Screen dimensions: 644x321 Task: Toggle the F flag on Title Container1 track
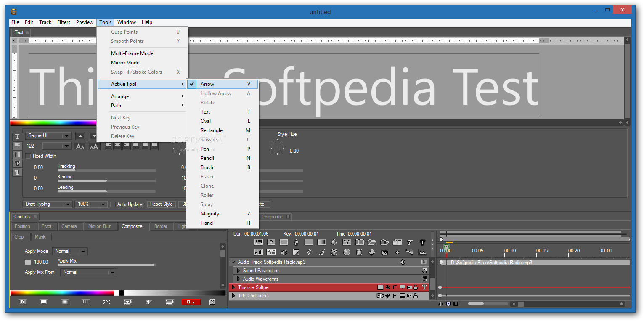coord(395,296)
